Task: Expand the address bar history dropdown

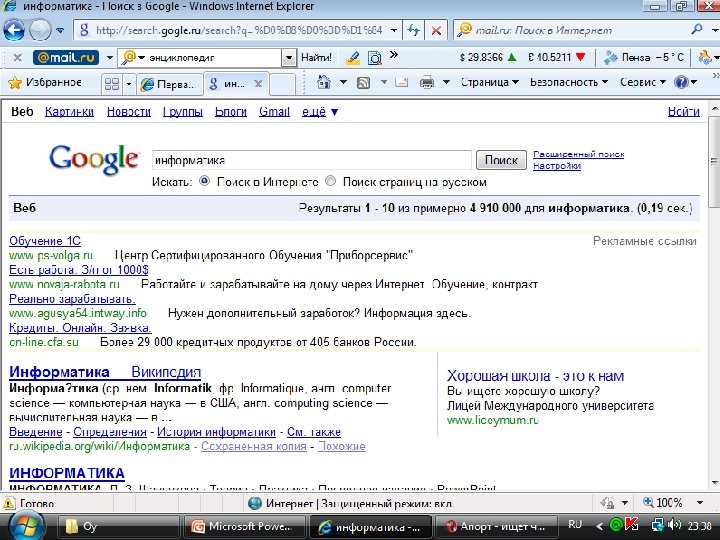Action: click(x=394, y=31)
